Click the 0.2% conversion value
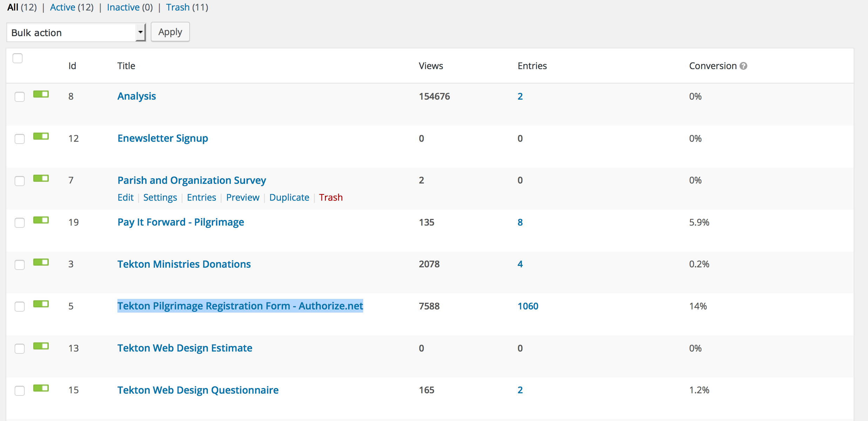 pos(699,264)
